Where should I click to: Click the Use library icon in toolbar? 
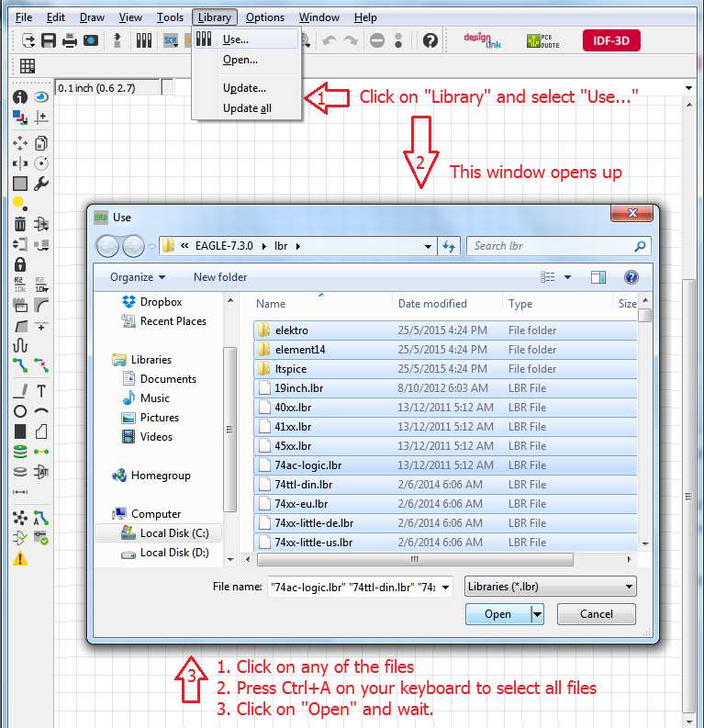[x=144, y=41]
